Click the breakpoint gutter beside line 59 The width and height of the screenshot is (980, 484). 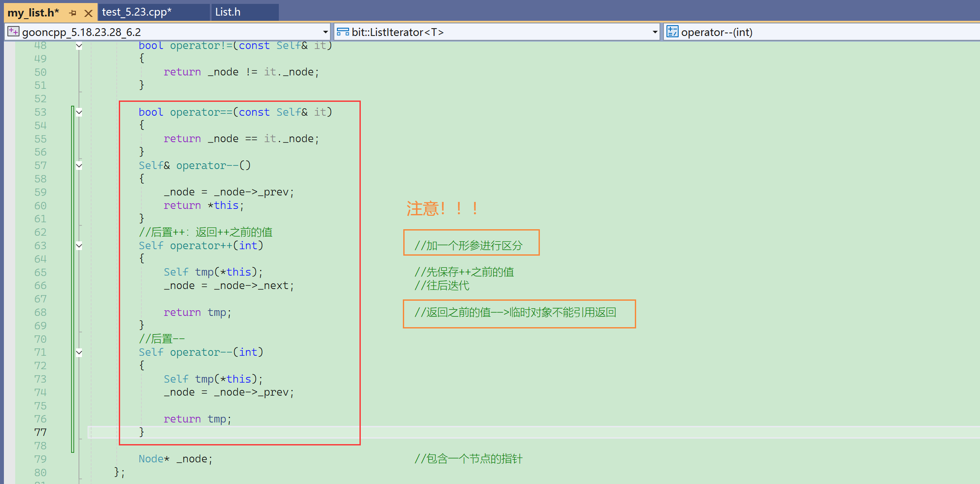tap(9, 192)
